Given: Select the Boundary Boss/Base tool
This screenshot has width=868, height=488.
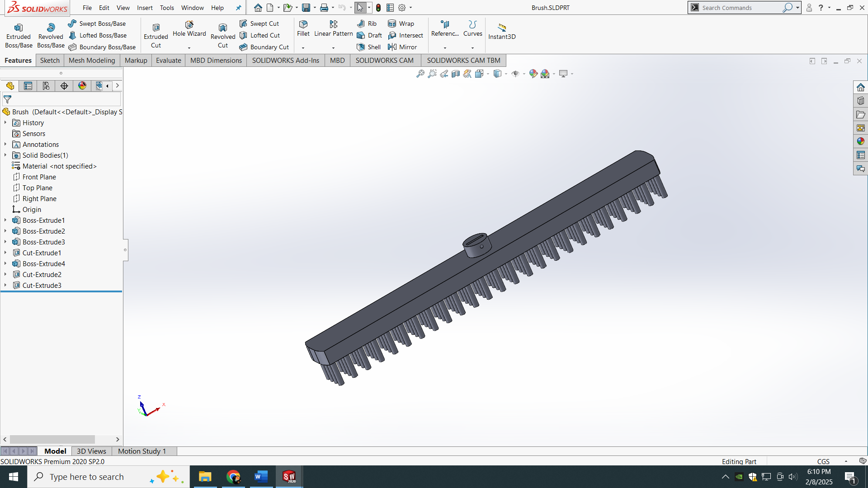Looking at the screenshot, I should click(102, 47).
